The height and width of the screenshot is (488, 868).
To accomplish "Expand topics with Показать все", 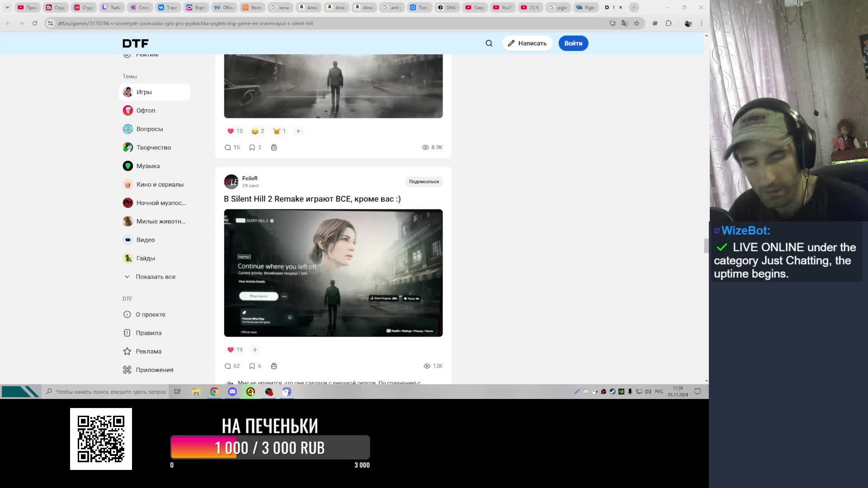I will pyautogui.click(x=155, y=277).
